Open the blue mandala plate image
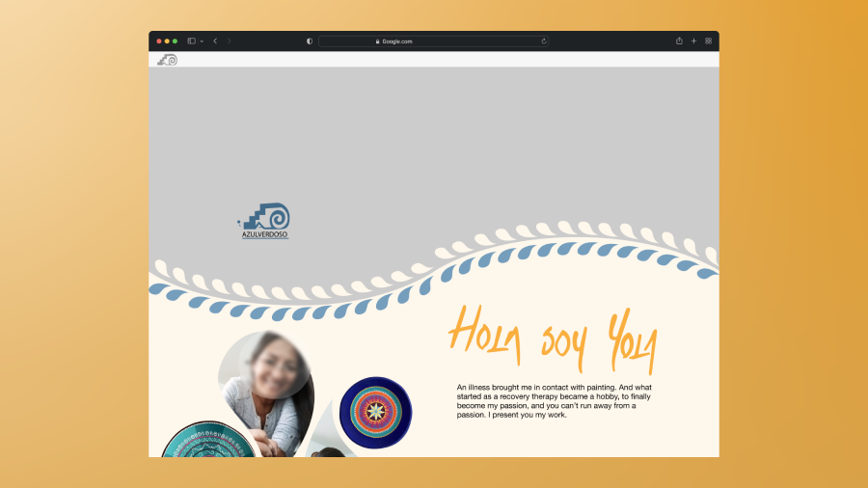Image resolution: width=868 pixels, height=488 pixels. [x=375, y=413]
